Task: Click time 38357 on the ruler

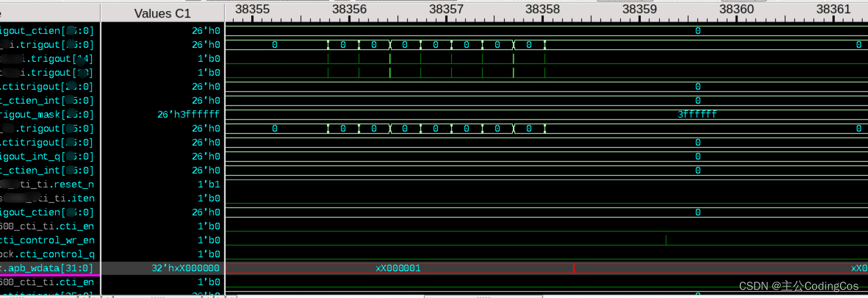Action: (446, 9)
